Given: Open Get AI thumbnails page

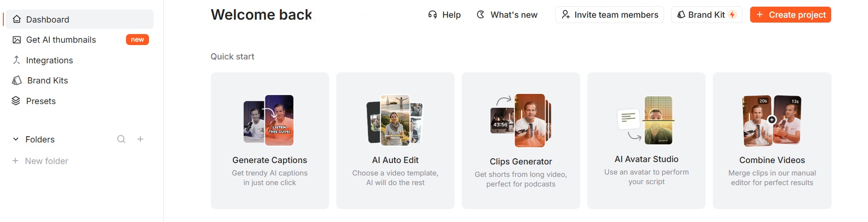Looking at the screenshot, I should point(61,40).
